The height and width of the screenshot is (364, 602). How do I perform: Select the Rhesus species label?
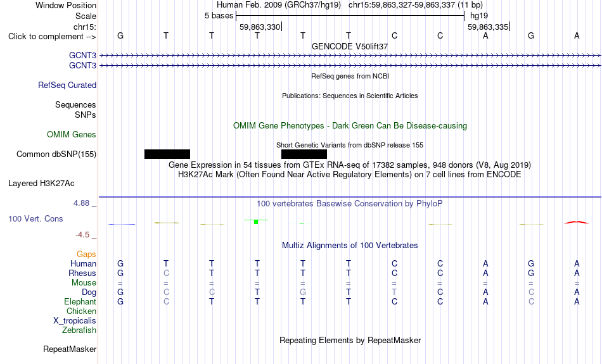click(82, 273)
